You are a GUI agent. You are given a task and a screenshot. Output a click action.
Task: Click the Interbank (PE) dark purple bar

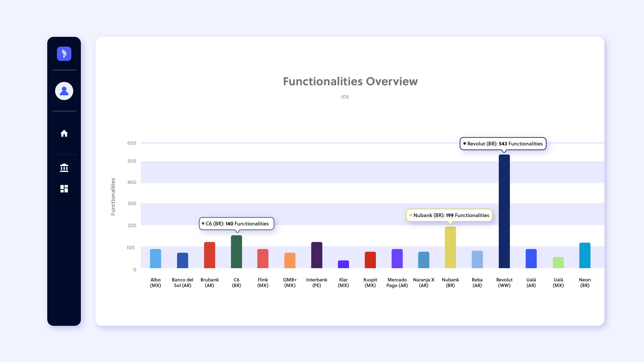pyautogui.click(x=317, y=255)
